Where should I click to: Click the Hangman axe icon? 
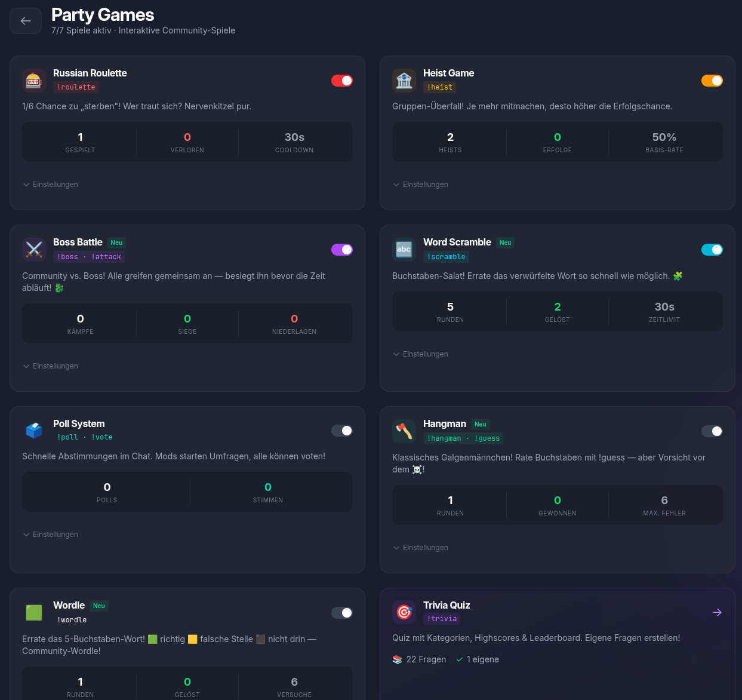(404, 430)
